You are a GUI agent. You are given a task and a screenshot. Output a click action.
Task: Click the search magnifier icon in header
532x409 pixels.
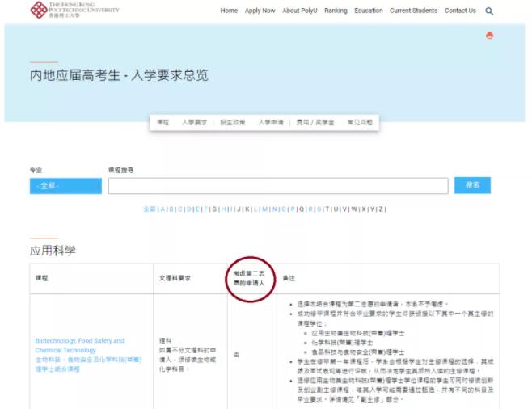[x=489, y=11]
